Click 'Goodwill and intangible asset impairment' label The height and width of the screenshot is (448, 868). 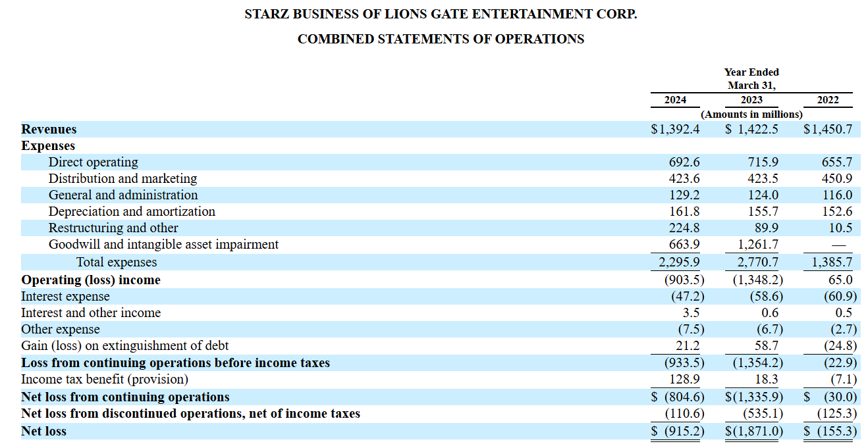pyautogui.click(x=163, y=245)
